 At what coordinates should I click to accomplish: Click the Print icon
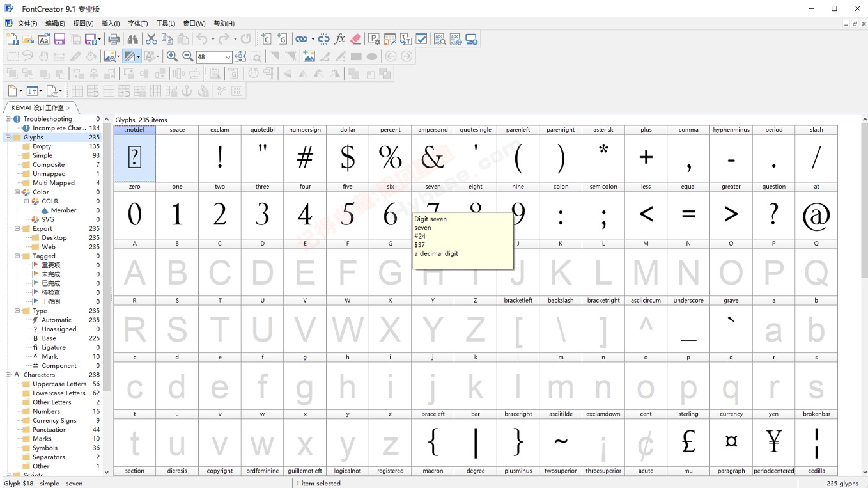[x=115, y=38]
